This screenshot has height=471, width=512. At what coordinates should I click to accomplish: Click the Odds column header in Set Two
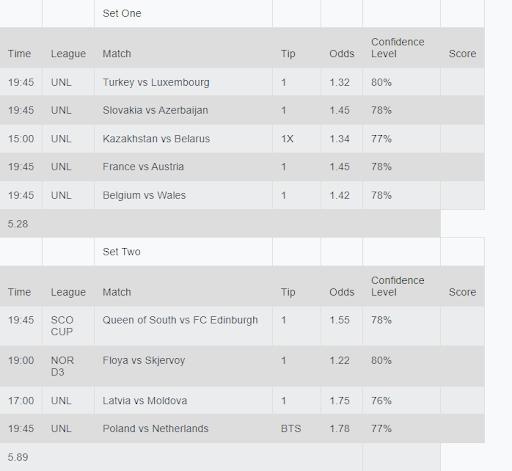click(342, 292)
